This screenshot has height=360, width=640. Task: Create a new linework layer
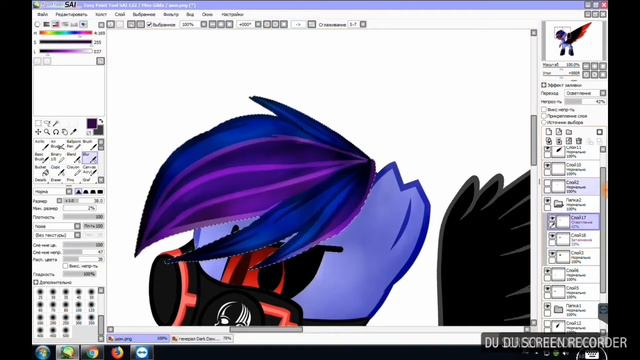pos(558,132)
